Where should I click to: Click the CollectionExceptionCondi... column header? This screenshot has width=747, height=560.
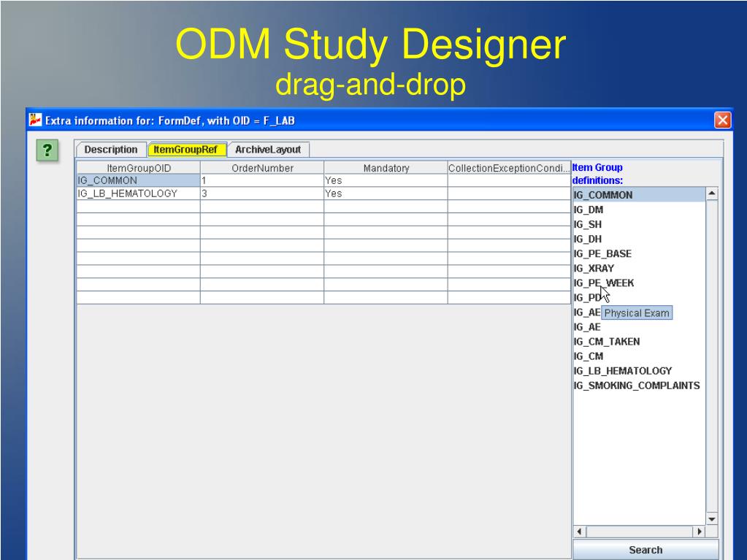[509, 168]
